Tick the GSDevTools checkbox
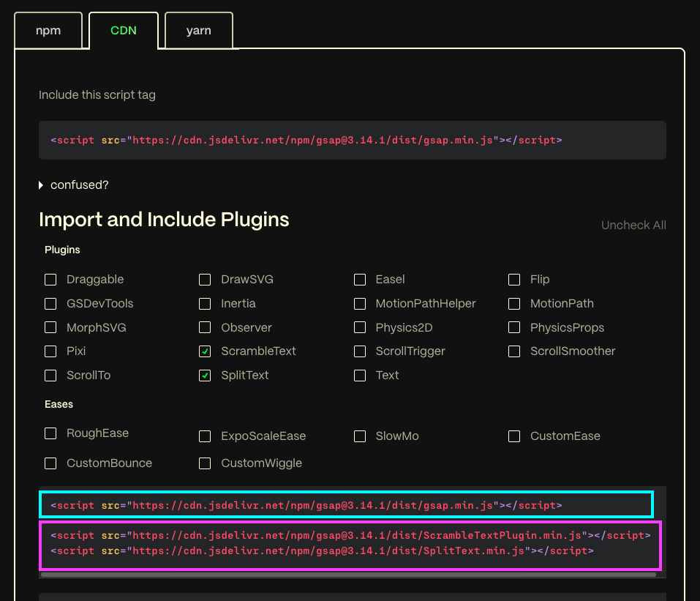700x601 pixels. point(50,304)
